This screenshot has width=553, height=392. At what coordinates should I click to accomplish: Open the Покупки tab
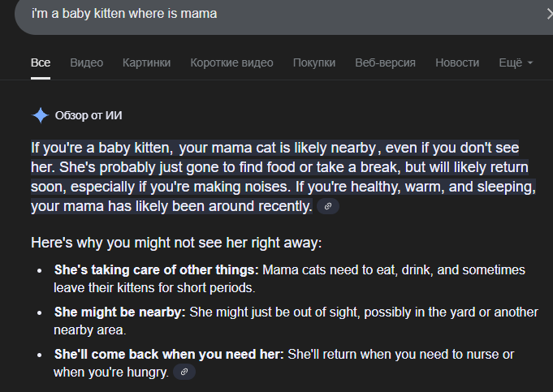click(x=314, y=62)
